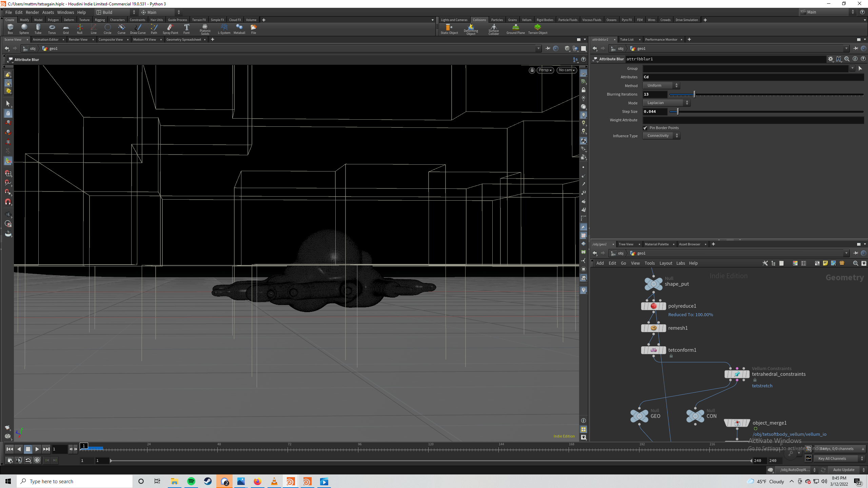The width and height of the screenshot is (868, 488).
Task: Select the Static Object tool
Action: click(449, 29)
